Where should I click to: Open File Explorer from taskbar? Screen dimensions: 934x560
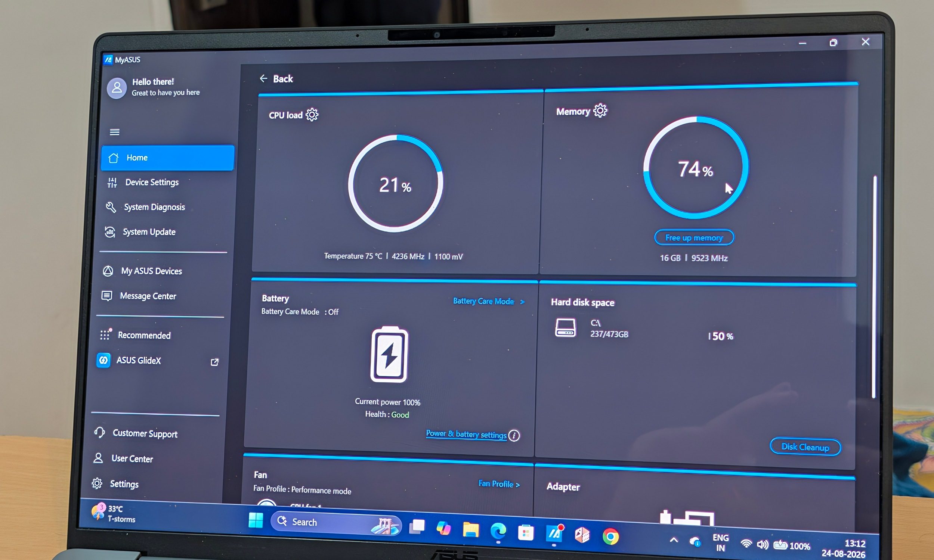point(470,530)
